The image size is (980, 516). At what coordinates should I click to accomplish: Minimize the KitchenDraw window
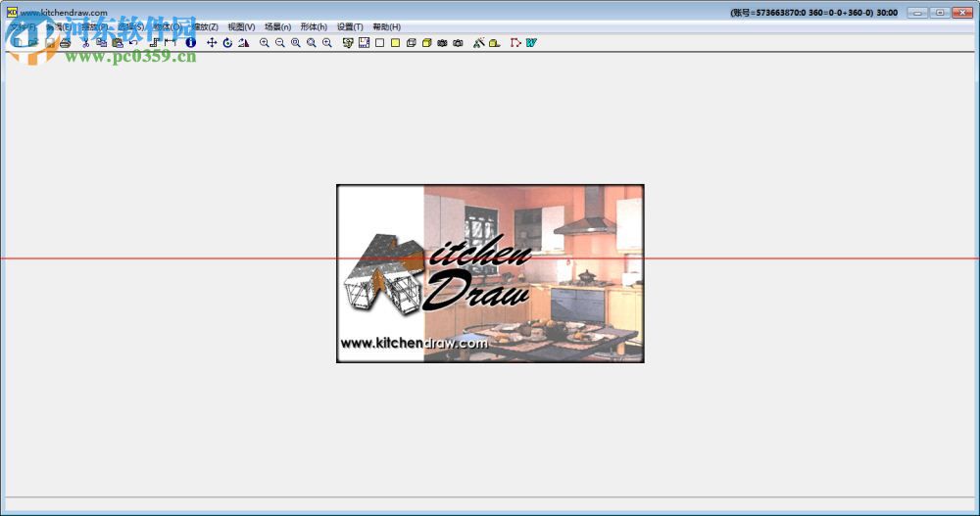(x=917, y=13)
